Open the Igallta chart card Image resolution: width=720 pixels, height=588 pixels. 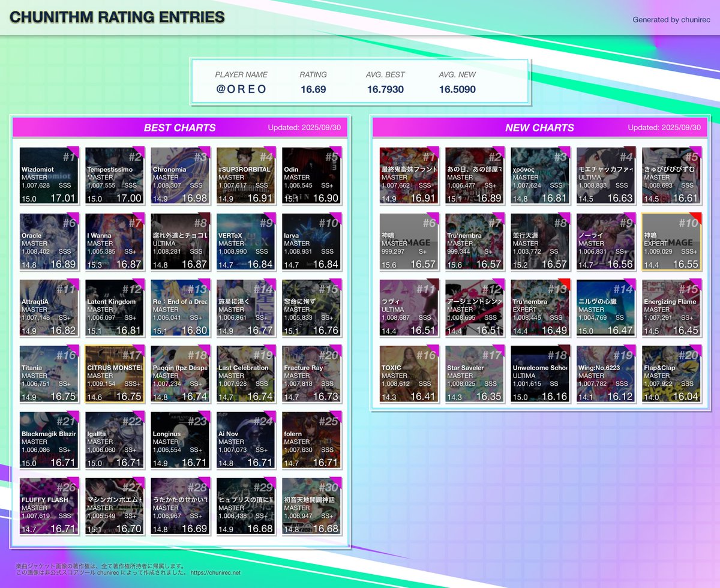pos(115,440)
